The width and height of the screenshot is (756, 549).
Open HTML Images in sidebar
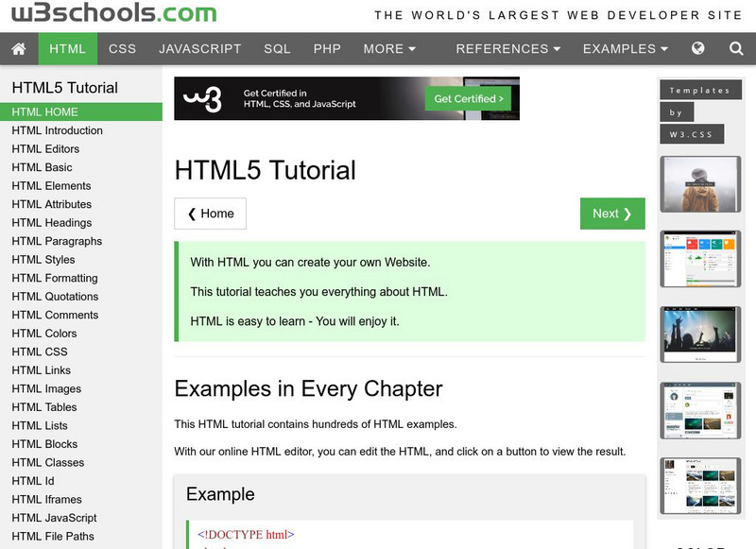pyautogui.click(x=81, y=388)
